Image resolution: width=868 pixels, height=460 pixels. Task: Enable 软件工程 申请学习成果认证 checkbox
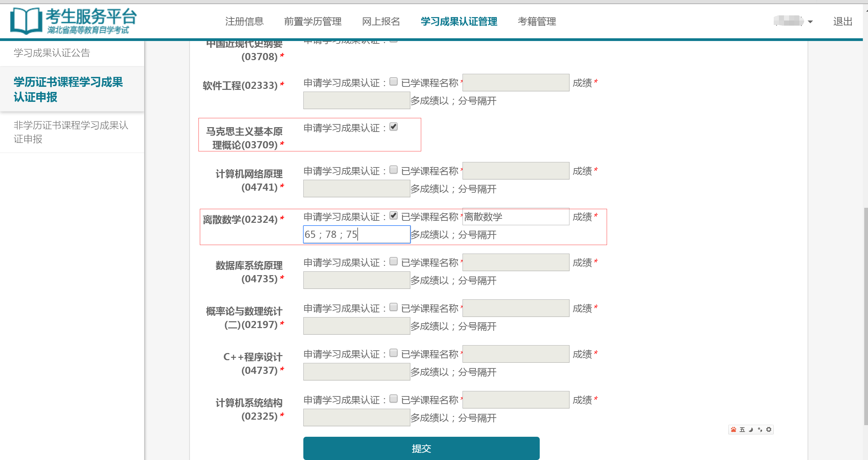pyautogui.click(x=394, y=81)
